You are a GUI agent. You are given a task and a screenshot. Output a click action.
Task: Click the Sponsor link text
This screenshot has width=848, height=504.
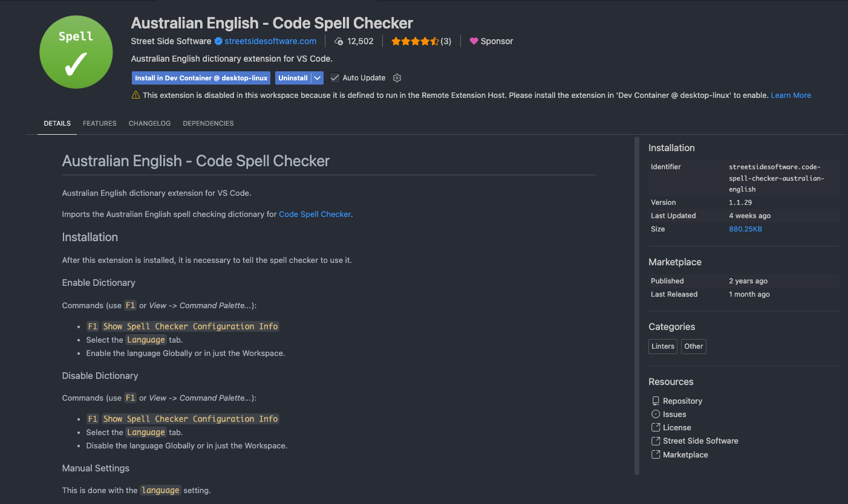pos(497,41)
